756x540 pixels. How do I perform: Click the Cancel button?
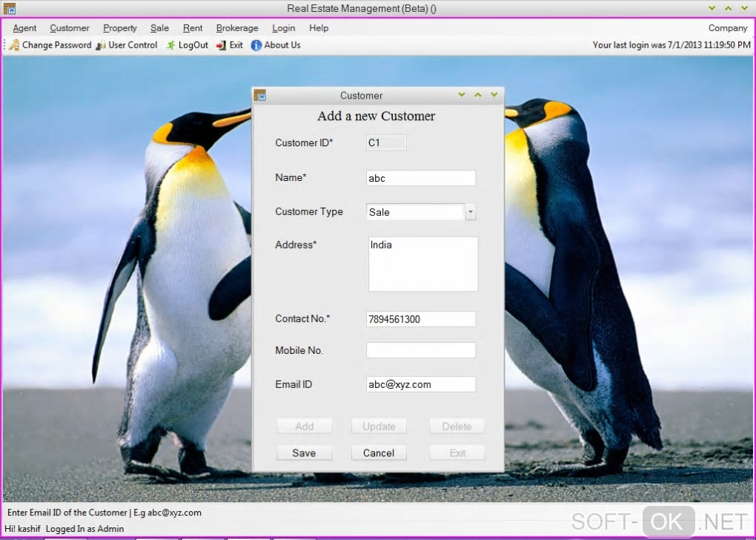[379, 452]
